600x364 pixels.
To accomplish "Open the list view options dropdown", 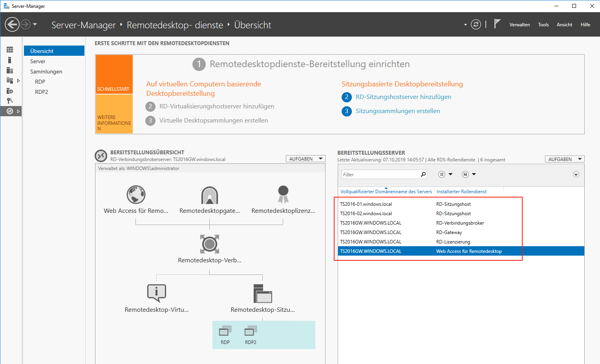I will pos(445,174).
